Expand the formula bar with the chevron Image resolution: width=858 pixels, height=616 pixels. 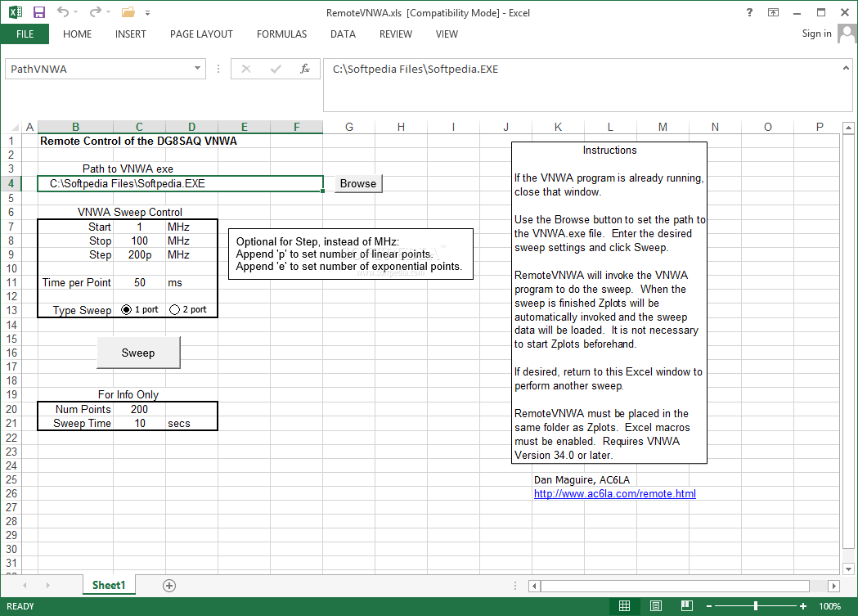click(846, 68)
